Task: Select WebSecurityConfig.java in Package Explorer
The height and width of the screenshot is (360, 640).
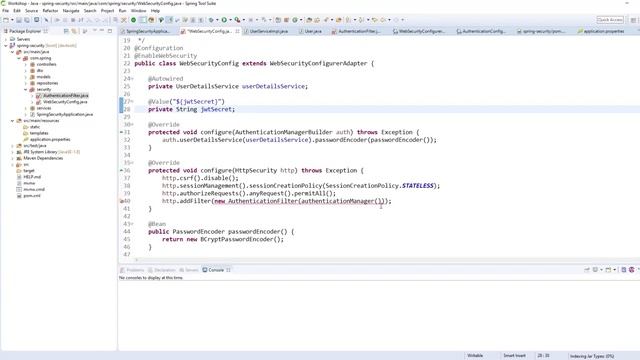Action: [x=65, y=102]
